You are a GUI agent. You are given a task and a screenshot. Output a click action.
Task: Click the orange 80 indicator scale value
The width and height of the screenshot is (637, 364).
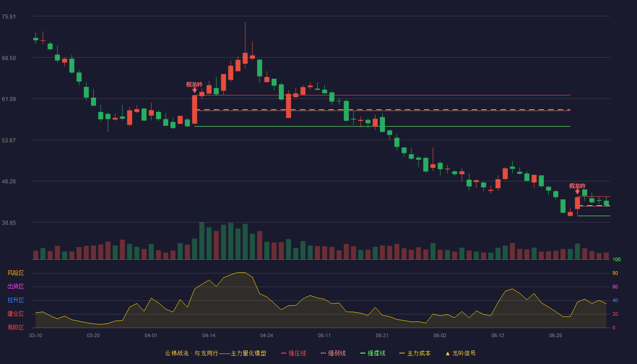click(615, 273)
